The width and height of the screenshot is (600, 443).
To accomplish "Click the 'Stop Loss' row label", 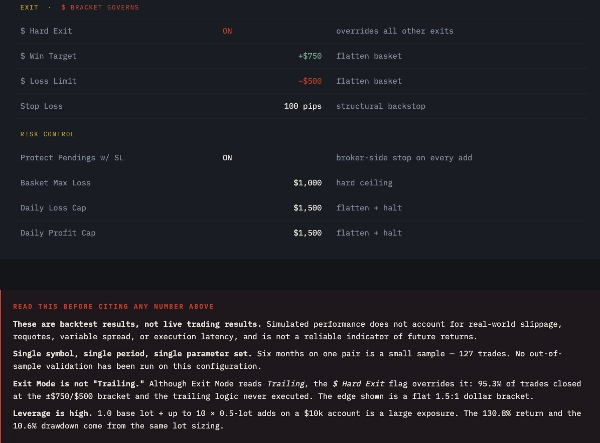I will pos(41,106).
